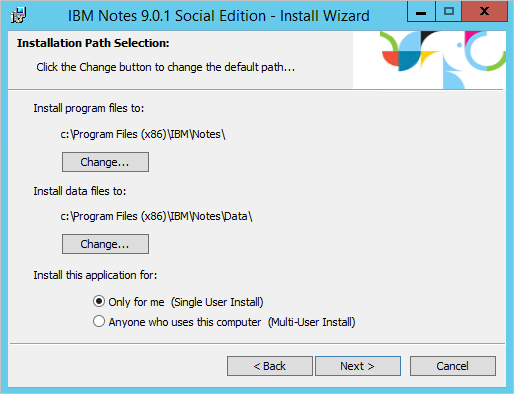Screen dimensions: 514x394
Task: Click the IBM Notes 9.0.1 Social Edition title
Action: 219,16
